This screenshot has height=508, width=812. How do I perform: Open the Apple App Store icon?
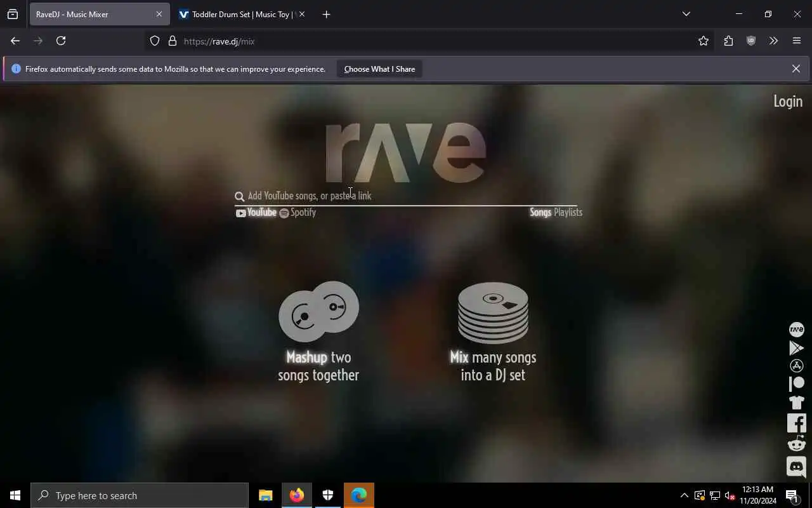[796, 366]
